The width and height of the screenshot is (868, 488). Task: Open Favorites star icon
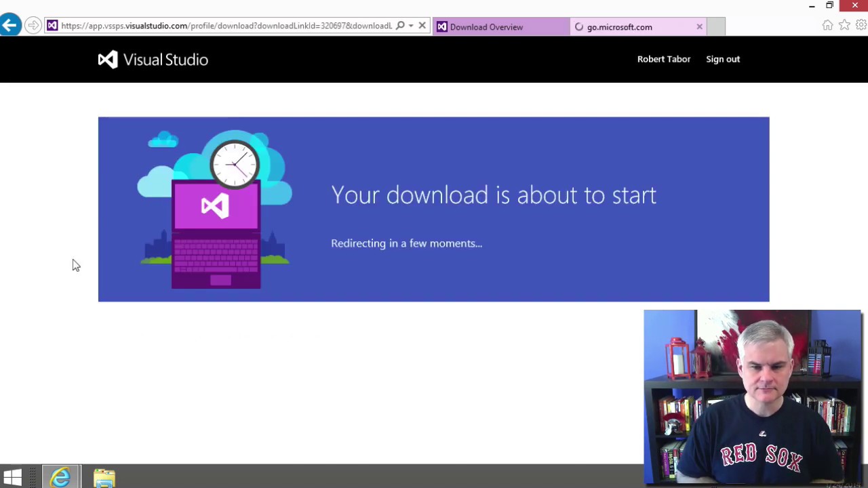point(844,25)
